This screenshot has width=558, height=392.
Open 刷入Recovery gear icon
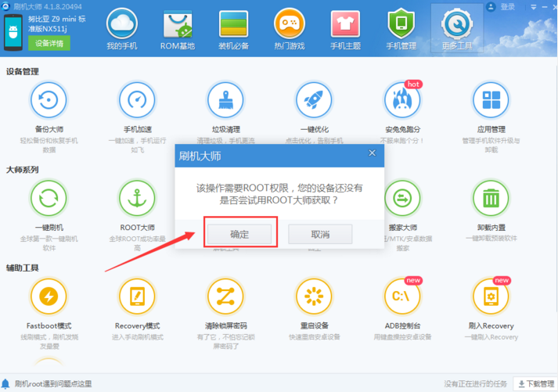(491, 297)
